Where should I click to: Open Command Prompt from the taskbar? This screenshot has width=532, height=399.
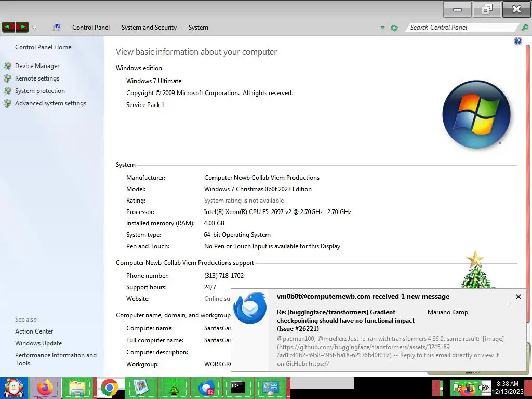[x=238, y=388]
